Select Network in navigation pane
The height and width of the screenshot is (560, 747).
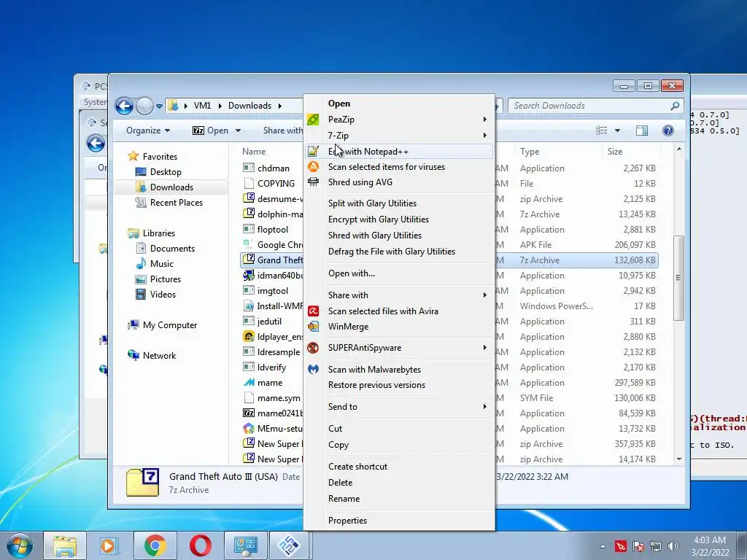click(x=159, y=356)
